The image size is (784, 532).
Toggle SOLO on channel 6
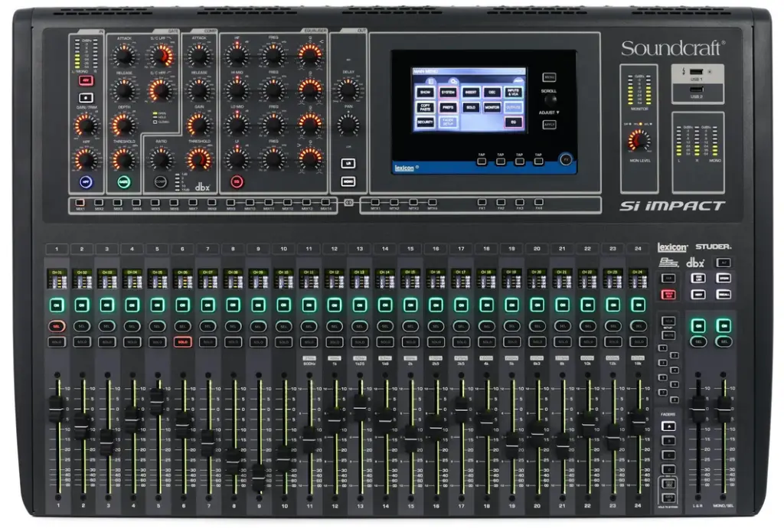[x=182, y=341]
